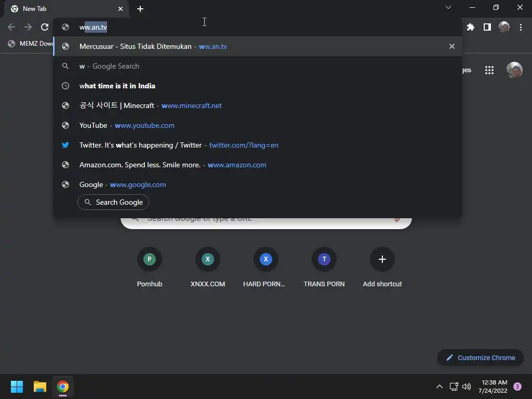Select the Amazon.com suggestion
Viewport: 532px width, 399px height.
coord(258,165)
